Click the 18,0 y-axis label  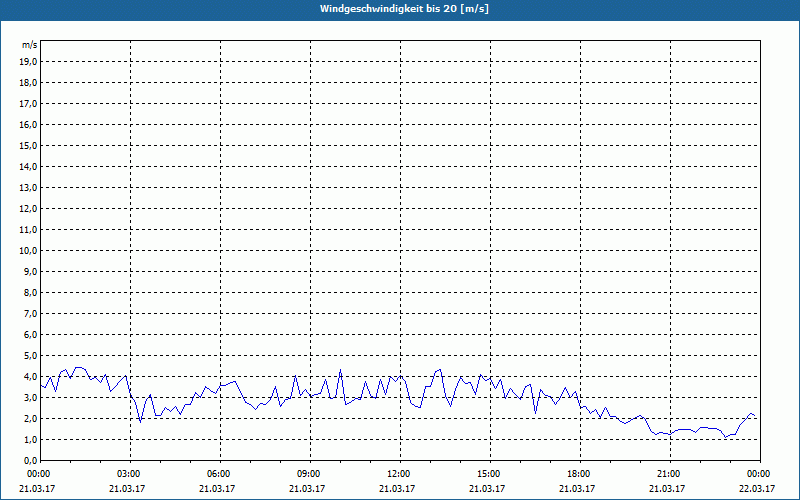(x=28, y=83)
